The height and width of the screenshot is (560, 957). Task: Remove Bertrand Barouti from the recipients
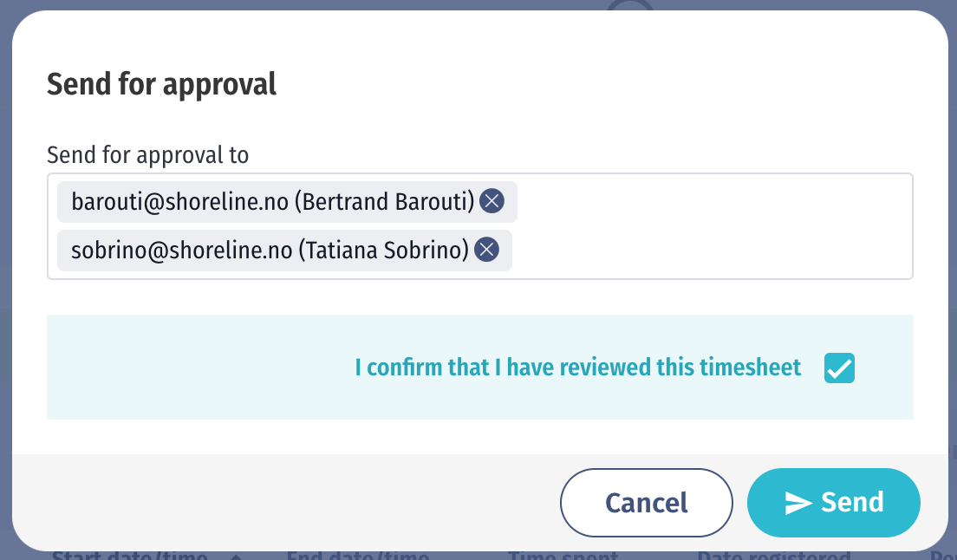492,201
